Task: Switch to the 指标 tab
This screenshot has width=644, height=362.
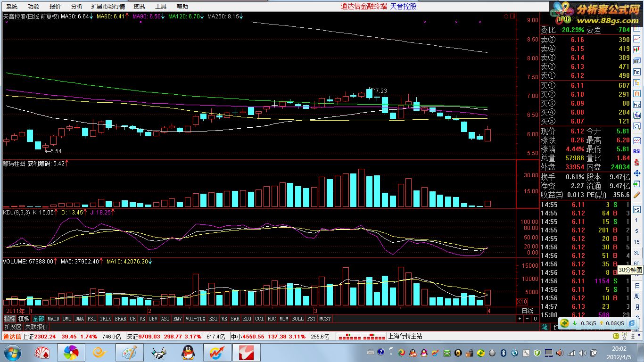Action: pos(10,319)
